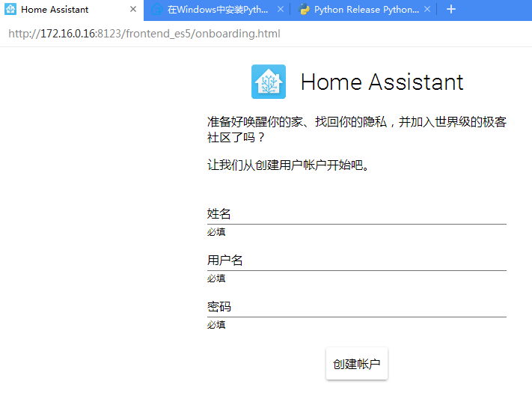Click the 用户名 username input field
The image size is (532, 405).
[x=357, y=261]
